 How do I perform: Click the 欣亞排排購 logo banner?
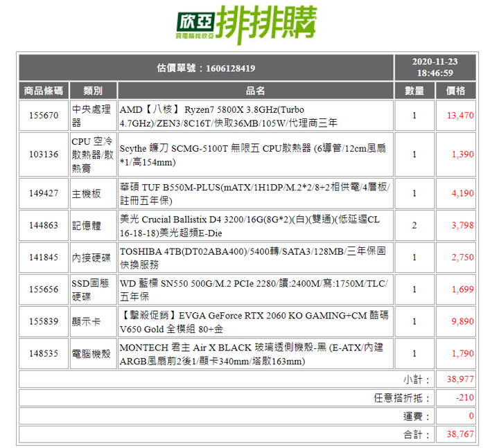(247, 25)
